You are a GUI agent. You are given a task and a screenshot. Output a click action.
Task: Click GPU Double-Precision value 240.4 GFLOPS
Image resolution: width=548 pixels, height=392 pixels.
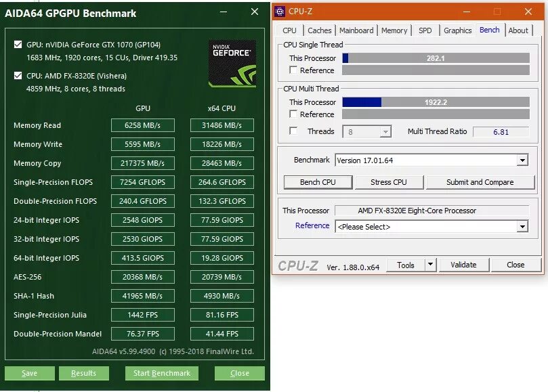tap(143, 201)
